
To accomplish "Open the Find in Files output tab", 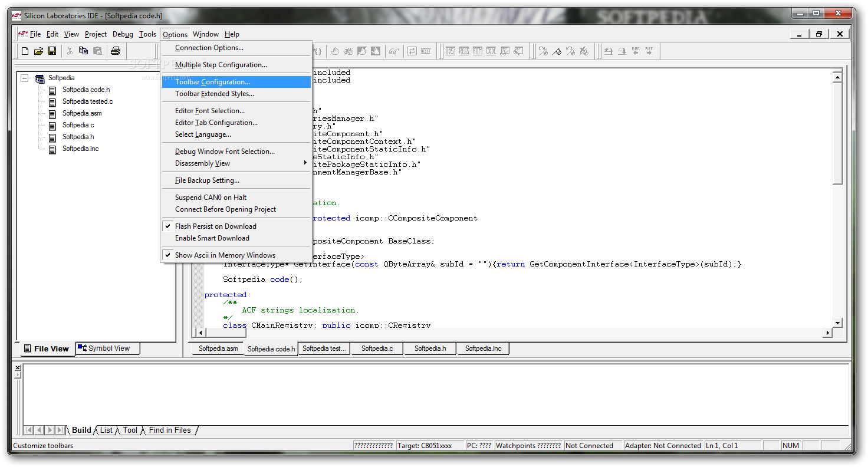I will click(170, 430).
